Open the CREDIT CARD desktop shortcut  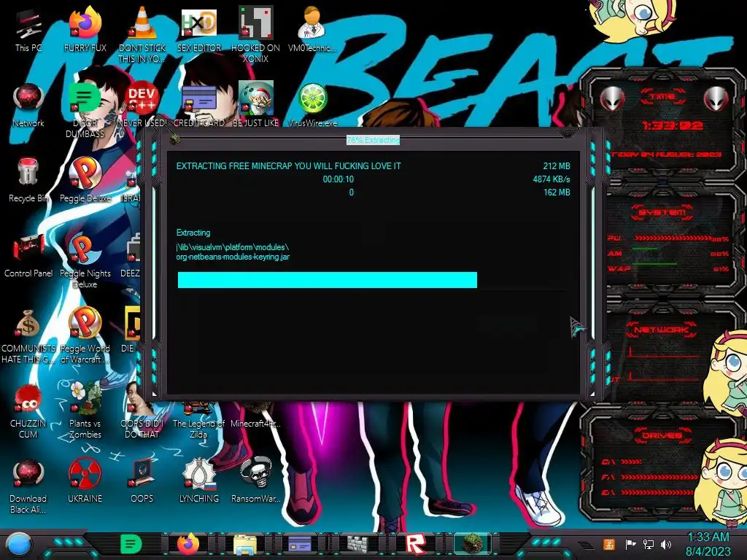(199, 105)
